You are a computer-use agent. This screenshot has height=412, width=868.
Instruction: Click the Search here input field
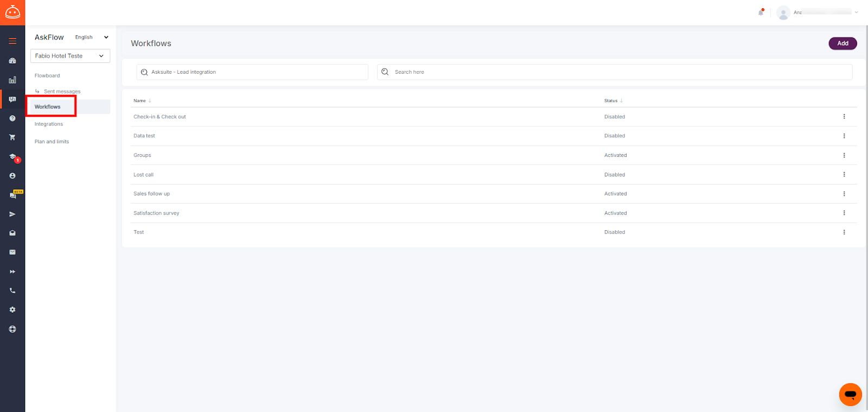614,72
